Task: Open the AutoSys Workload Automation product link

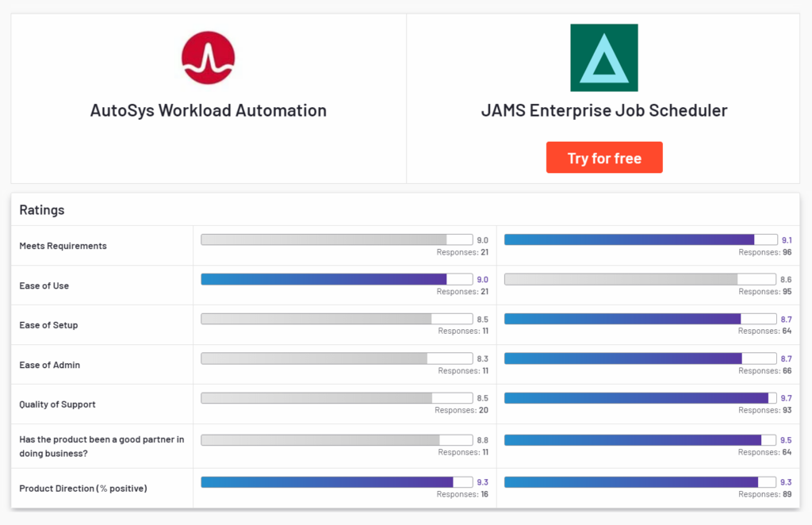Action: pyautogui.click(x=208, y=110)
